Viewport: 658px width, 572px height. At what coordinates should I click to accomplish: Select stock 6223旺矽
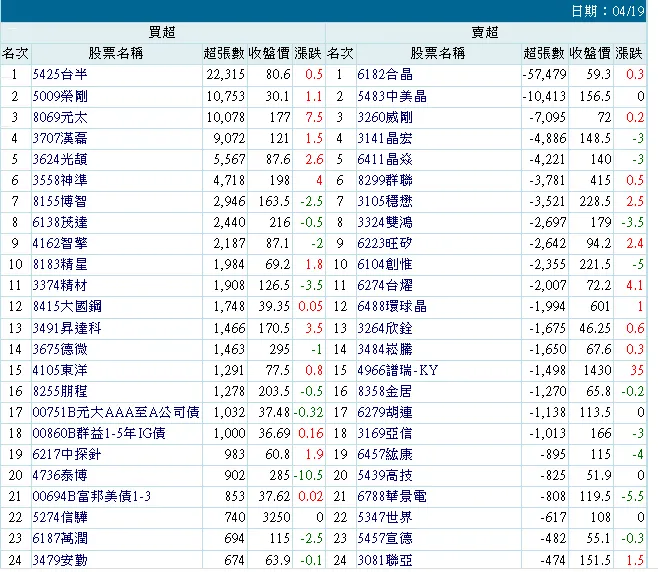tap(385, 243)
